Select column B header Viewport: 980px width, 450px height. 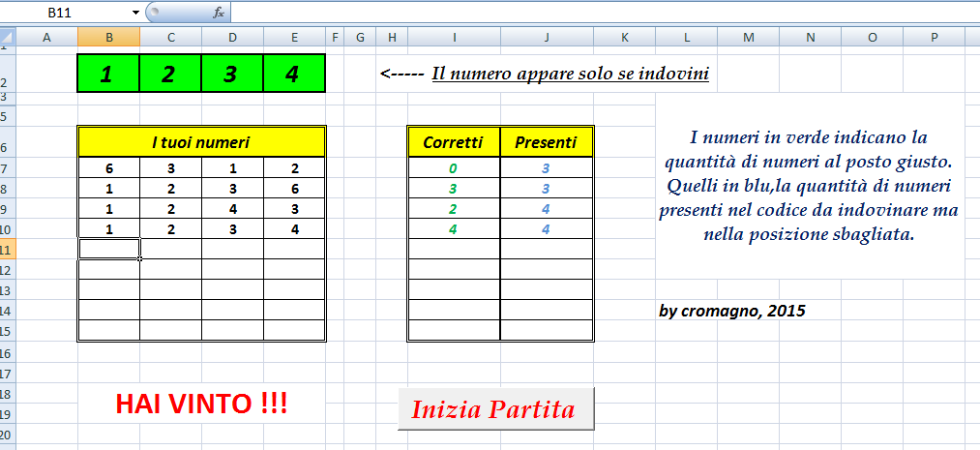click(108, 38)
